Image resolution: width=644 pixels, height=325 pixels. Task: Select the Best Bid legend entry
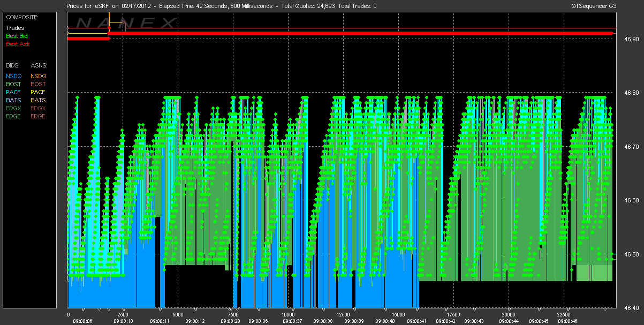click(17, 36)
